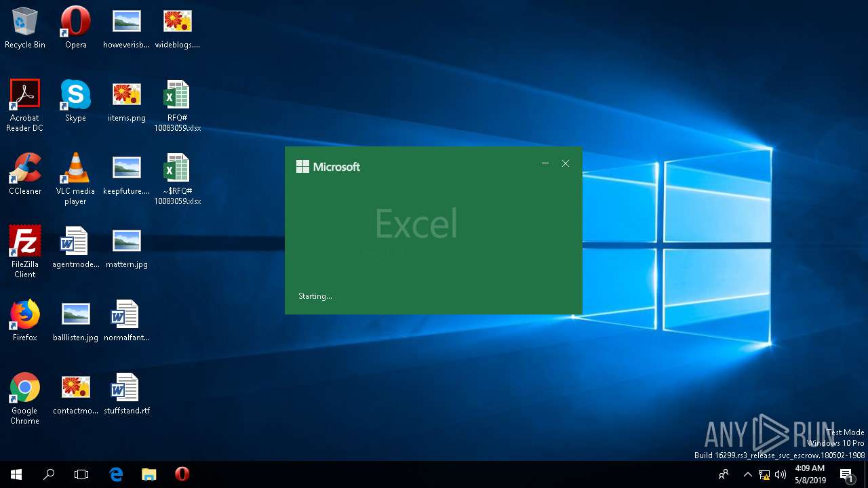Select RFQ# 10083059.xlsx Excel file

click(x=177, y=106)
